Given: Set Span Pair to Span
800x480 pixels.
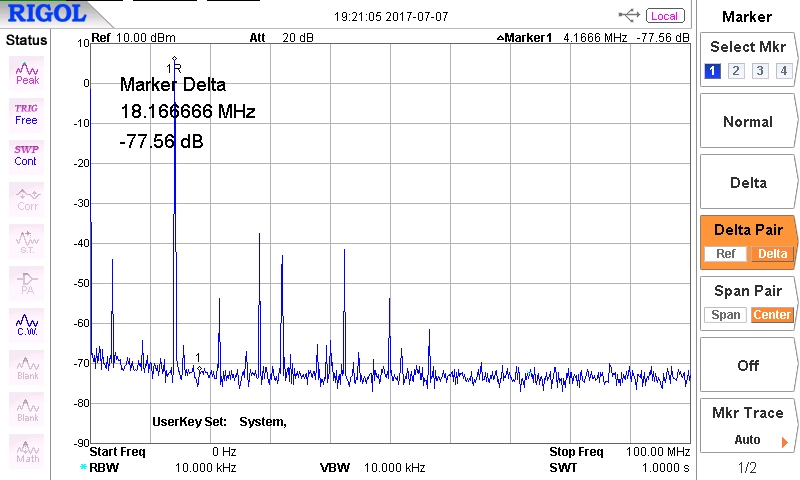Looking at the screenshot, I should [726, 315].
